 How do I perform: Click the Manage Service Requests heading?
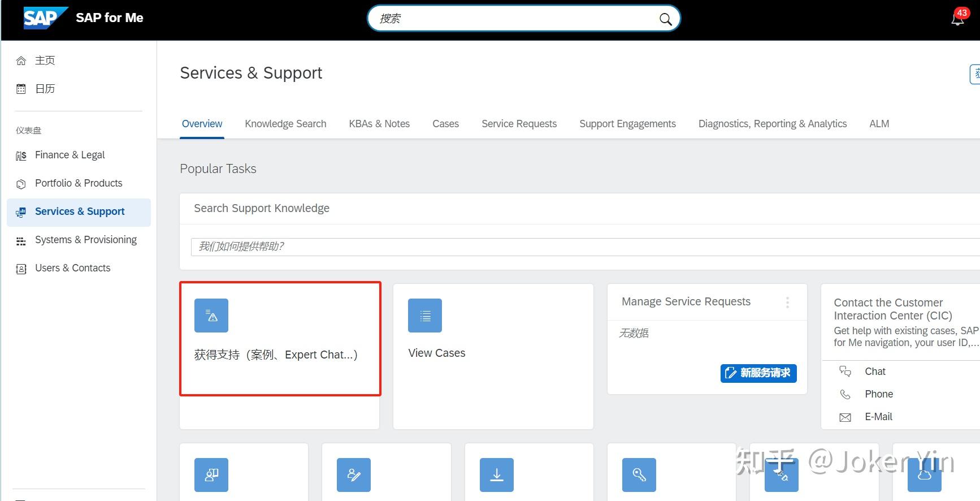tap(686, 301)
